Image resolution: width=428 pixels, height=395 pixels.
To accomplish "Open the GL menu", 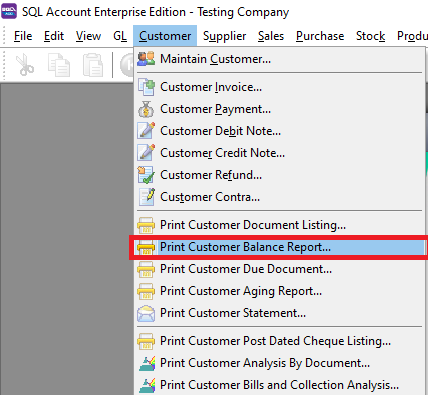I will pyautogui.click(x=120, y=36).
